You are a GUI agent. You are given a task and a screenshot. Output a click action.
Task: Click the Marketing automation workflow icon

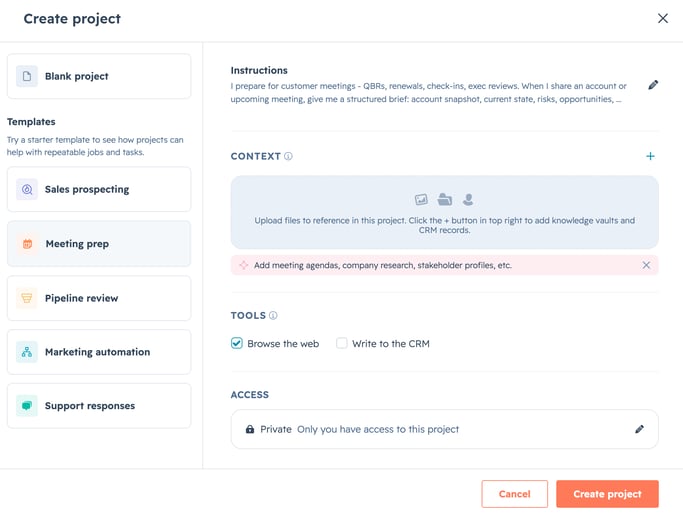pos(27,352)
